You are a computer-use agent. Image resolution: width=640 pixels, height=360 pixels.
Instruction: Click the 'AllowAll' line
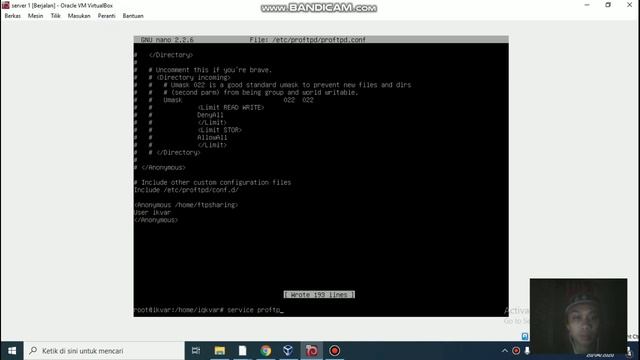point(212,138)
